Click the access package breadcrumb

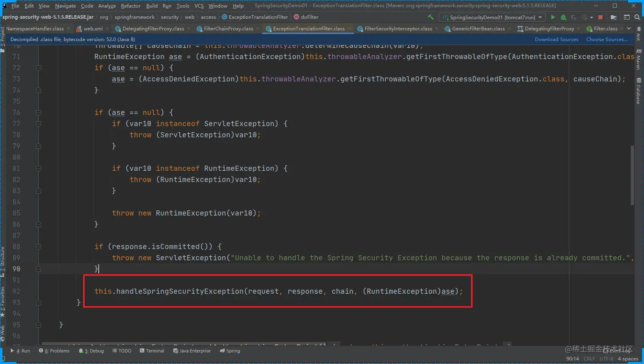(208, 17)
